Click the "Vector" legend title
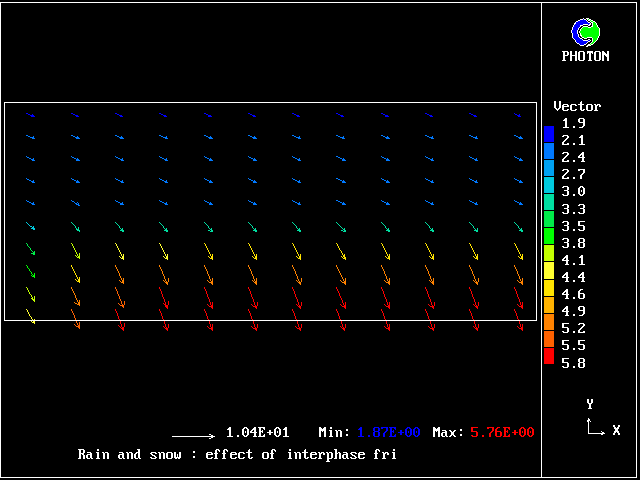Screen dimensions: 640x480 [577, 106]
